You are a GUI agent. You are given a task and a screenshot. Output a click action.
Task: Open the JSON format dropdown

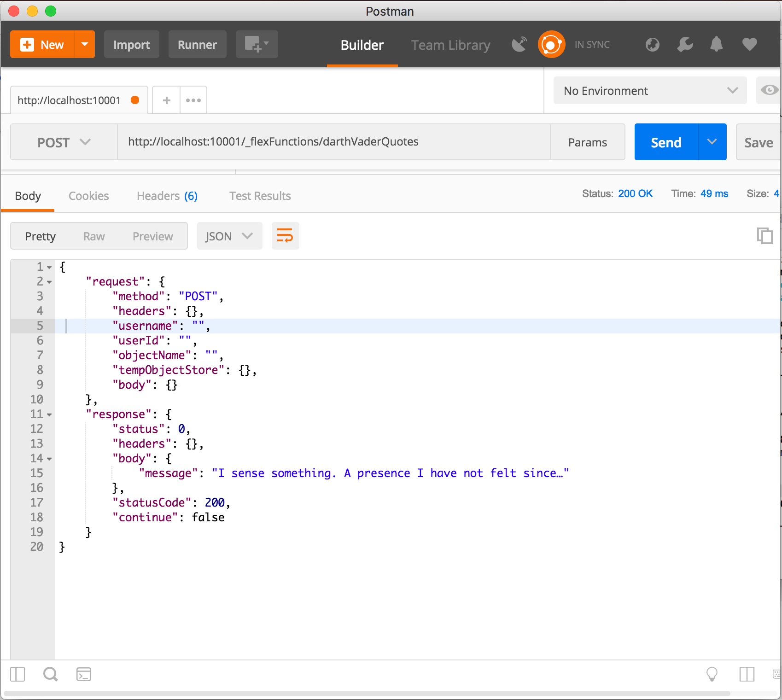(x=229, y=236)
